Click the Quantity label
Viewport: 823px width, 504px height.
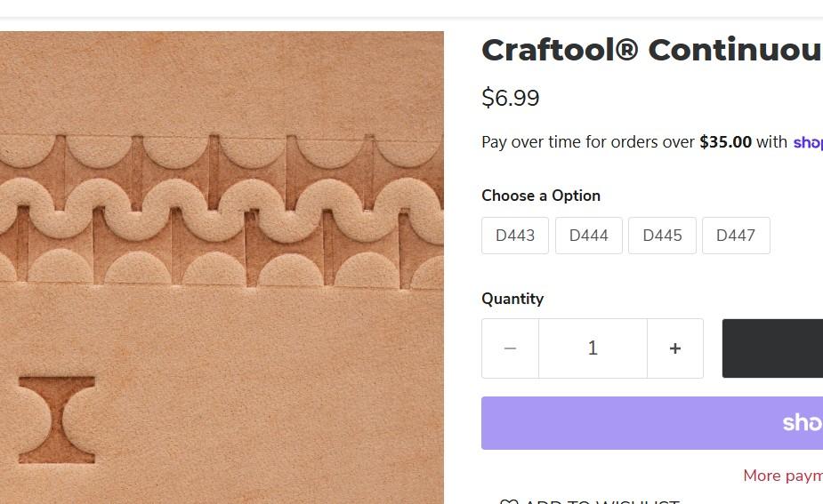pyautogui.click(x=512, y=299)
